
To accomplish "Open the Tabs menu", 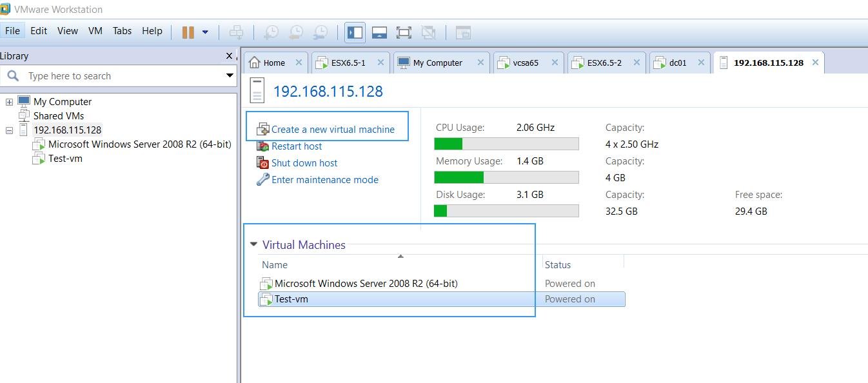I will (122, 30).
